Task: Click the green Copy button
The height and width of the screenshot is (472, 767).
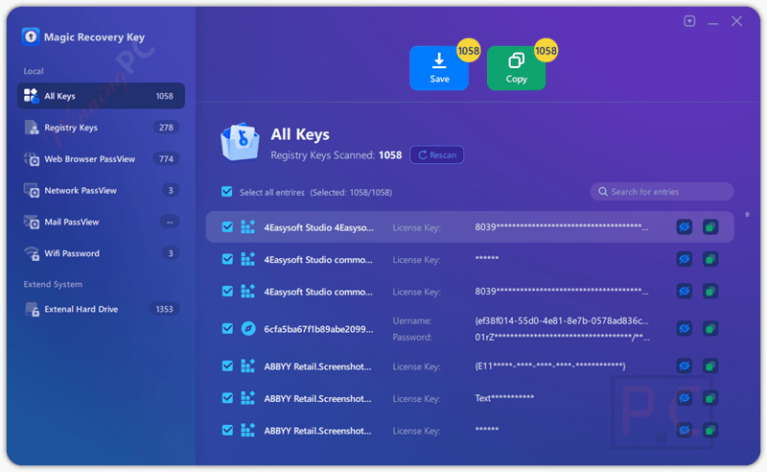Action: 516,68
